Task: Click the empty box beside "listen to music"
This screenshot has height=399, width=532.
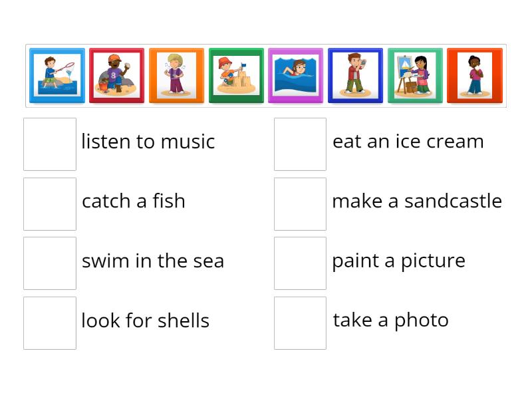Action: coord(50,144)
